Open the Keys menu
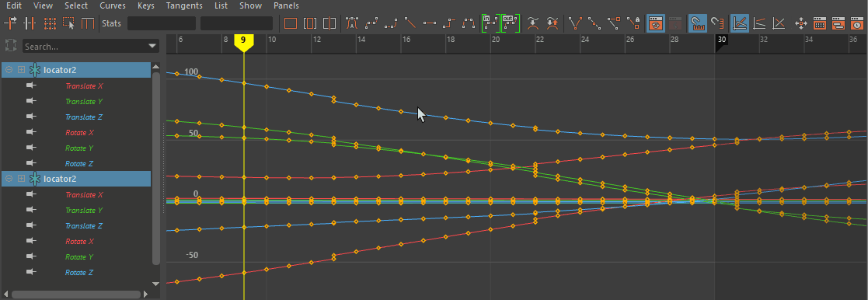Viewport: 868px width, 300px height. coord(145,5)
